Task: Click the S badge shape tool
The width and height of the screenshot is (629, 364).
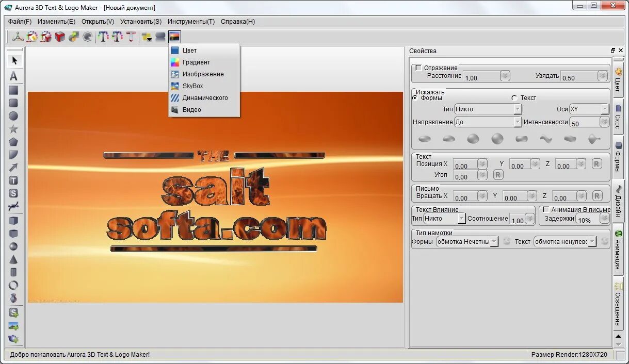Action: [14, 193]
